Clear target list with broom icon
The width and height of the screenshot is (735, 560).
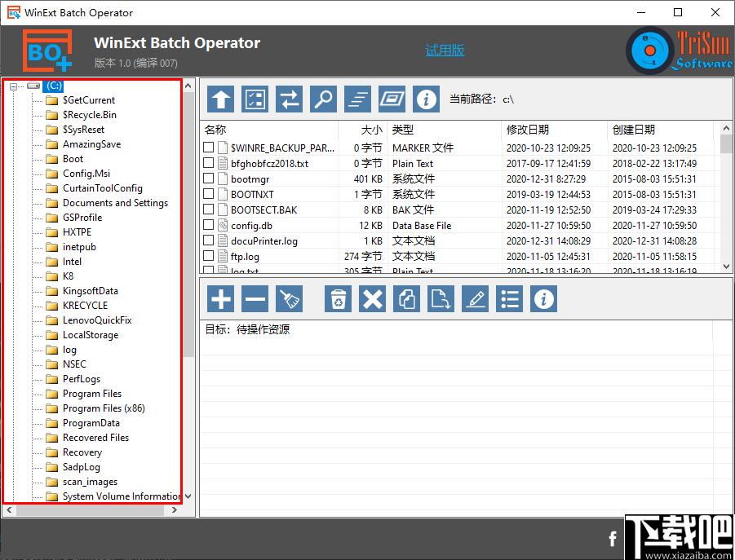(290, 298)
